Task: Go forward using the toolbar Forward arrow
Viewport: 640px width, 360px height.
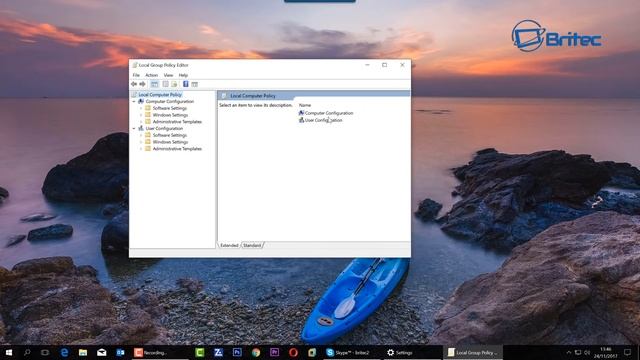Action: [x=142, y=84]
